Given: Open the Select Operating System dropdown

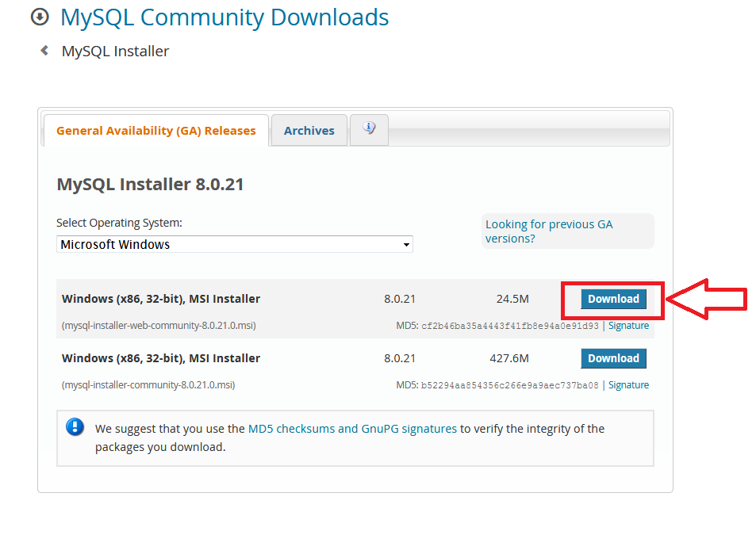Looking at the screenshot, I should pos(234,244).
